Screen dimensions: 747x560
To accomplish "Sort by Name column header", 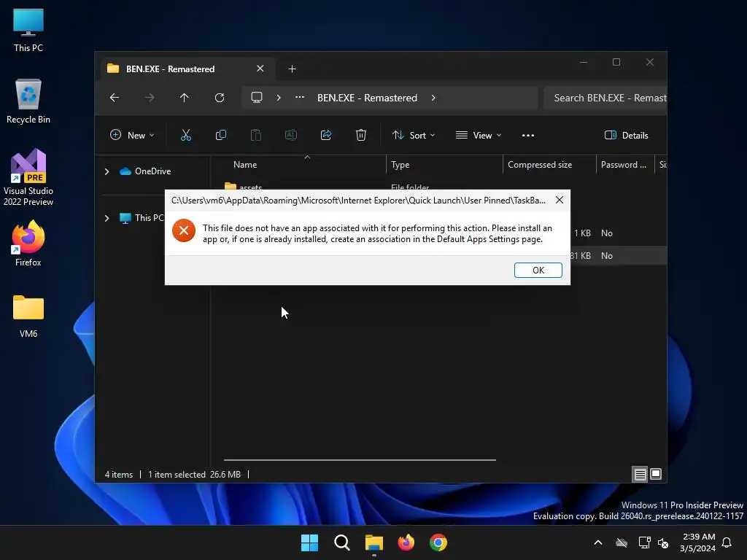I will tap(245, 165).
